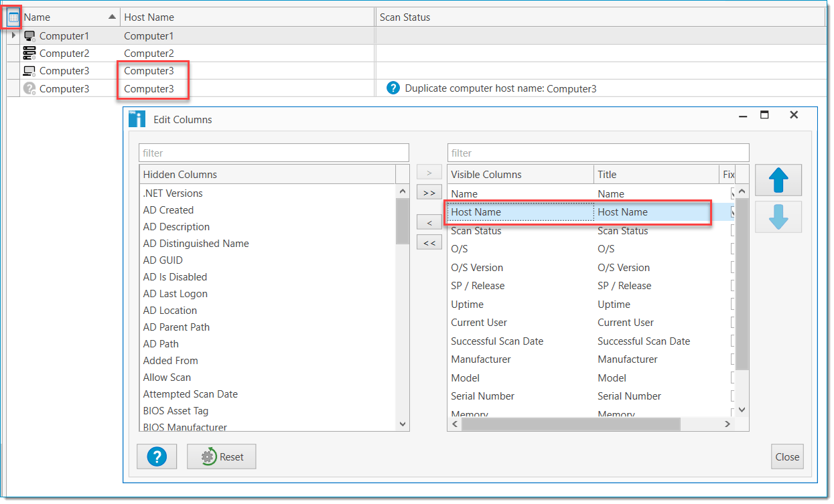Toggle the Fix checkbox for Name column
The height and width of the screenshot is (504, 834).
pos(732,194)
